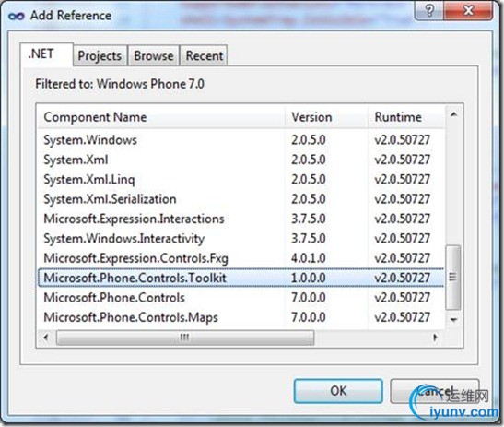Close the Add Reference dialog

(x=468, y=11)
